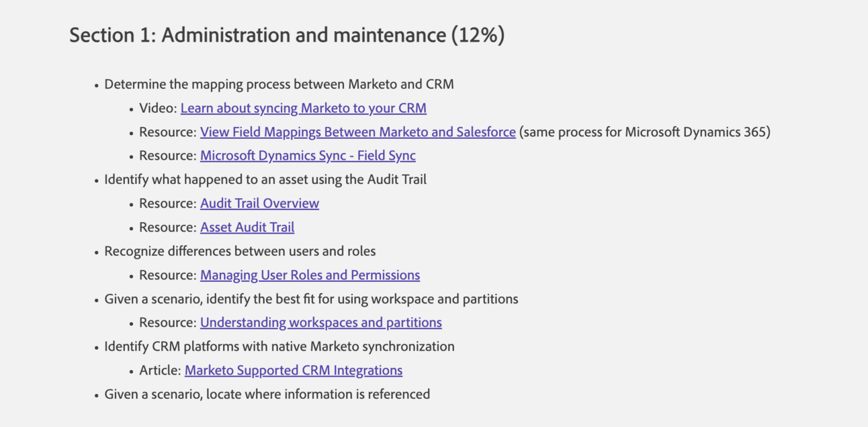Click 'Recognize differences between users and roles' text
Viewport: 868px width, 427px height.
(x=240, y=252)
